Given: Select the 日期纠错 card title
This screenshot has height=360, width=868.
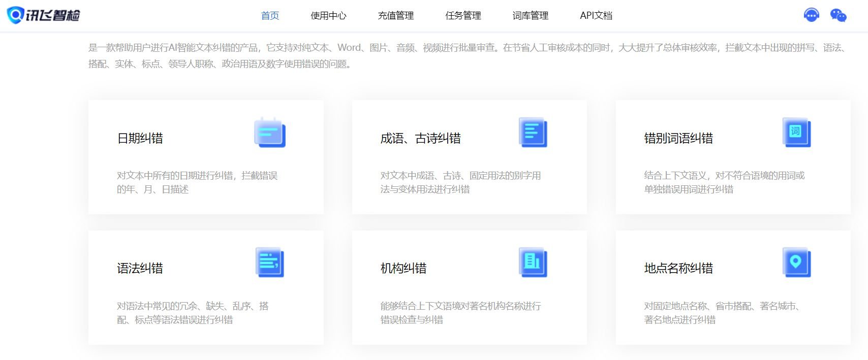Looking at the screenshot, I should (x=140, y=138).
